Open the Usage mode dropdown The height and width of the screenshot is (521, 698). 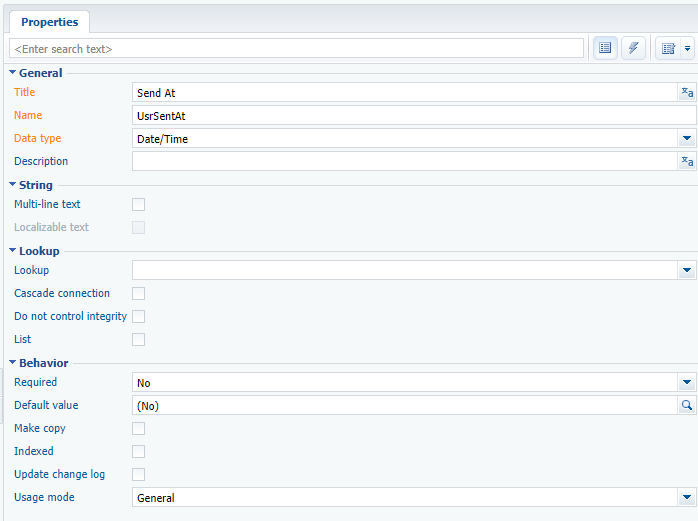tap(687, 497)
